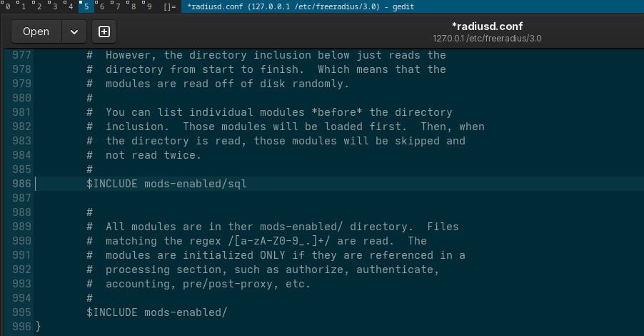Click line number 986 in gutter
Viewport: 644px width, 336px height.
[x=21, y=184]
